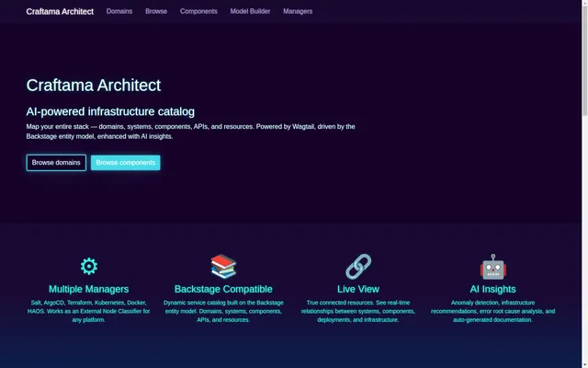Click the description starting 'Salt, ArgoCD, Terraform'

pos(89,311)
